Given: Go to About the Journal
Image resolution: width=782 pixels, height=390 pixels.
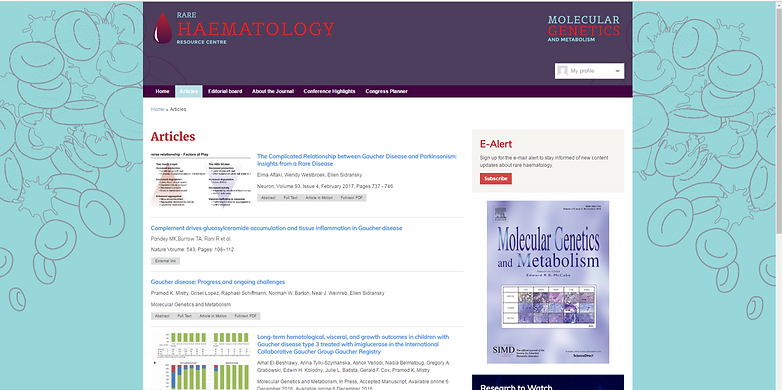Looking at the screenshot, I should [273, 91].
